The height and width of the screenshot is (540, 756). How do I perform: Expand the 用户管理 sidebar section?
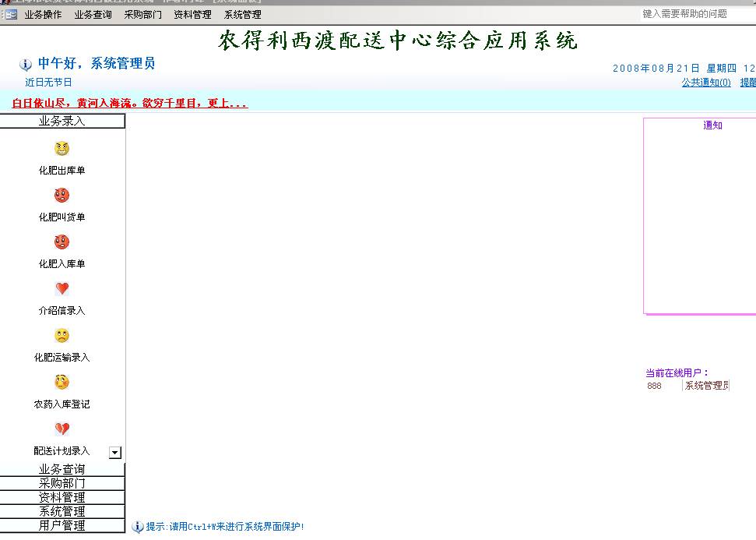click(62, 525)
